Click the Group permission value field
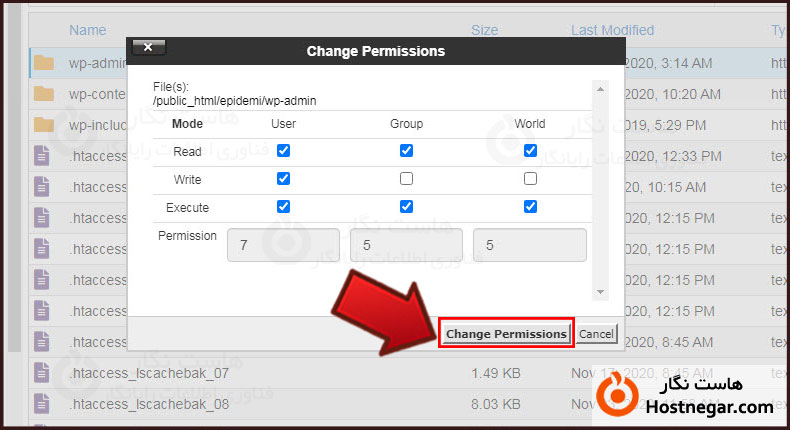790x430 pixels. point(406,246)
